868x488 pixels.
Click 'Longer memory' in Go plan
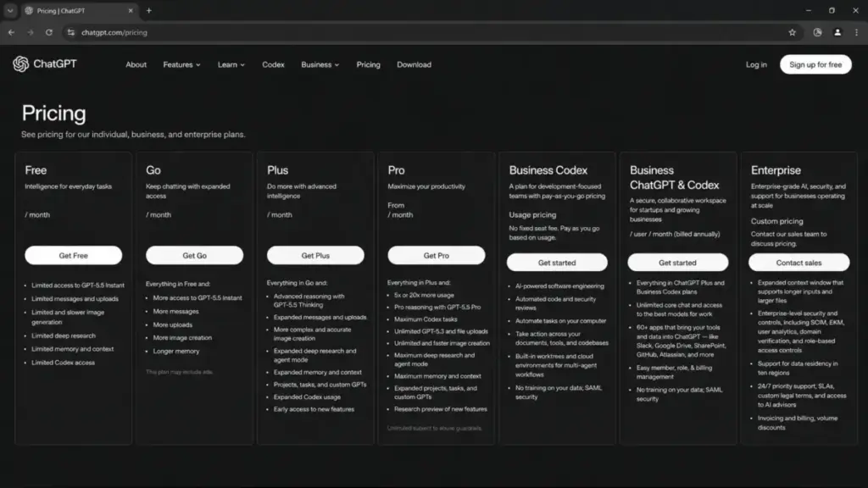click(176, 352)
